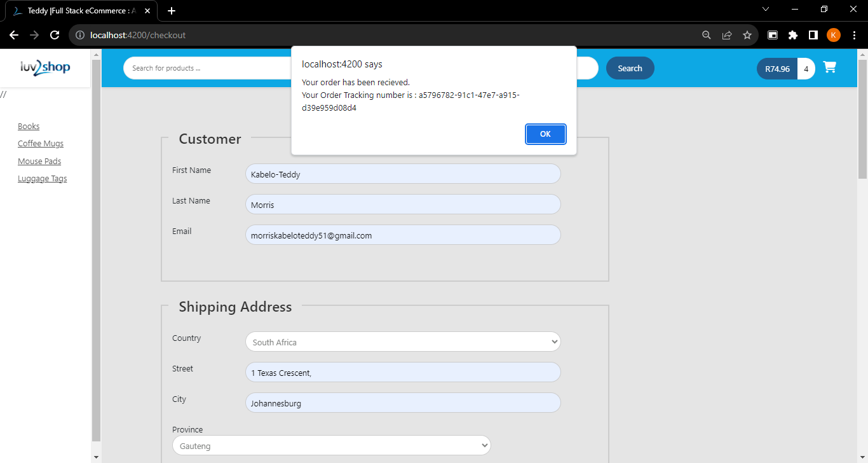This screenshot has height=463, width=868.
Task: Open the Chrome three-dot menu
Action: [x=854, y=35]
